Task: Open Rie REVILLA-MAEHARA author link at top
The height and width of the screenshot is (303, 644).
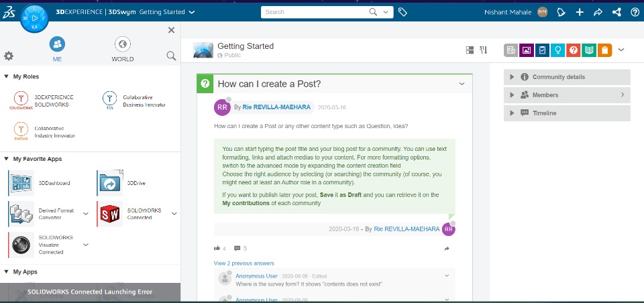Action: [278, 107]
